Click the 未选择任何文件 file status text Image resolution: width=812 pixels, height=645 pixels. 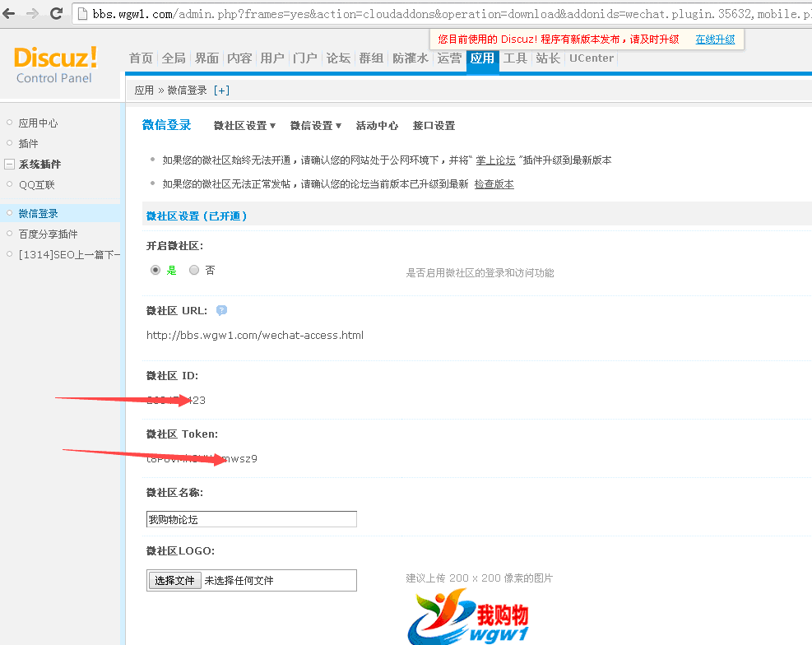click(x=239, y=580)
